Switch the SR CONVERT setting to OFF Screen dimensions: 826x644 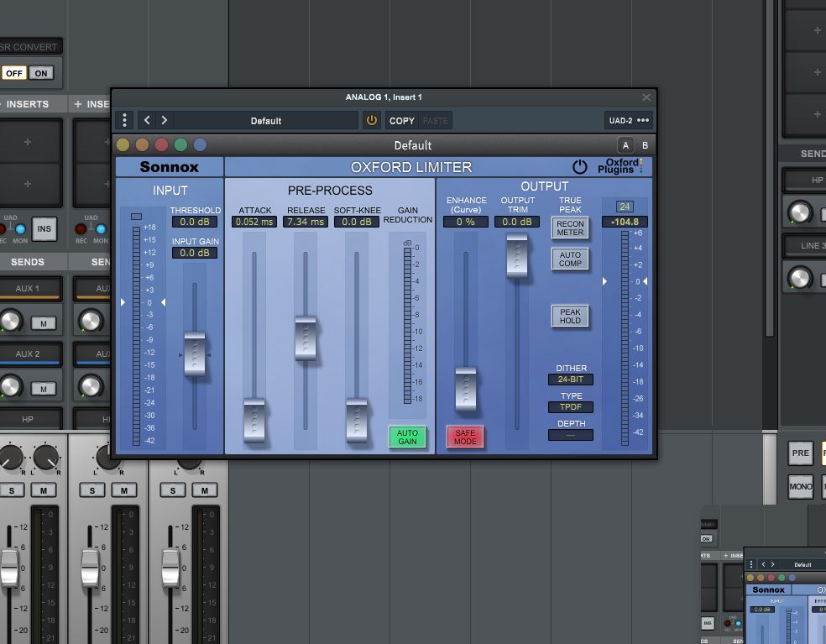14,73
